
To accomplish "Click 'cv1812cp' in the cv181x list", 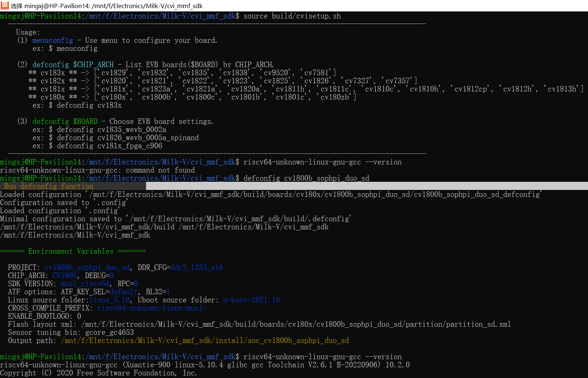I will click(x=471, y=89).
